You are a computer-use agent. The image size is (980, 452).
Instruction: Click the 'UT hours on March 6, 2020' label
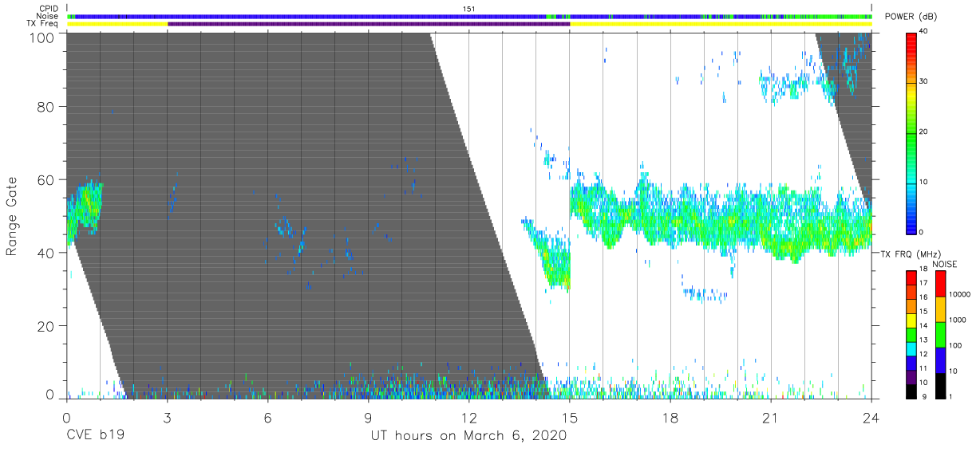[468, 436]
